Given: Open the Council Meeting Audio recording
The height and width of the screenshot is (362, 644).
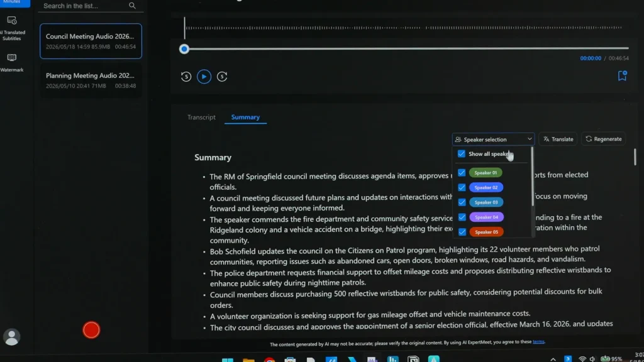Looking at the screenshot, I should [x=91, y=41].
